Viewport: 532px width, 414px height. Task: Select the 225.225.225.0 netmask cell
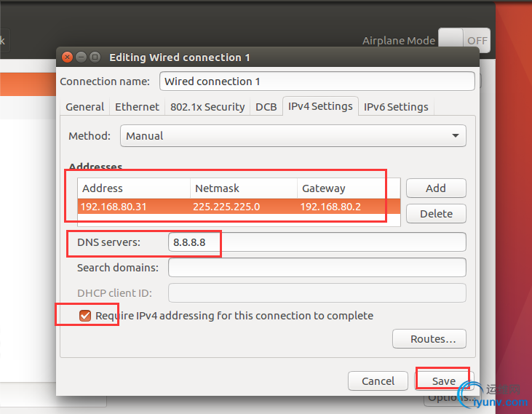click(x=244, y=207)
